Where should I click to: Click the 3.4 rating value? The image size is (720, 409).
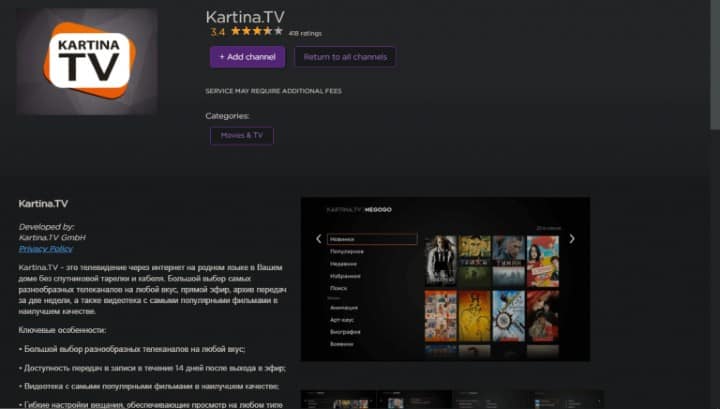pos(218,32)
